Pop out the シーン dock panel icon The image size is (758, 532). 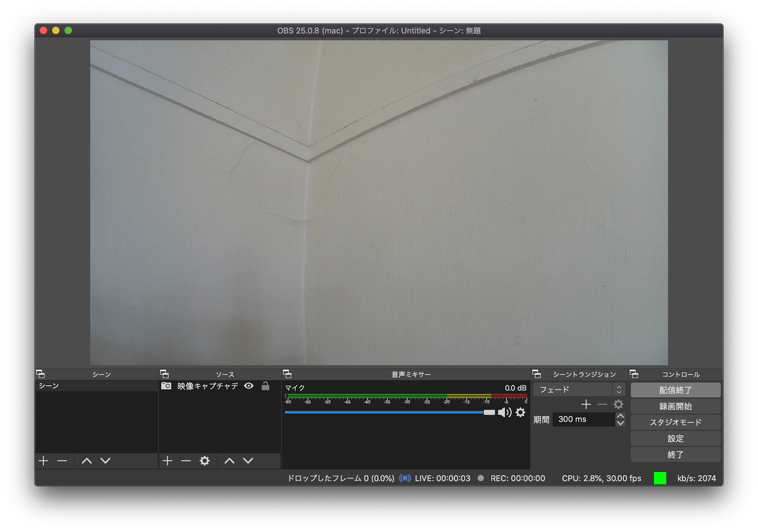pyautogui.click(x=41, y=374)
